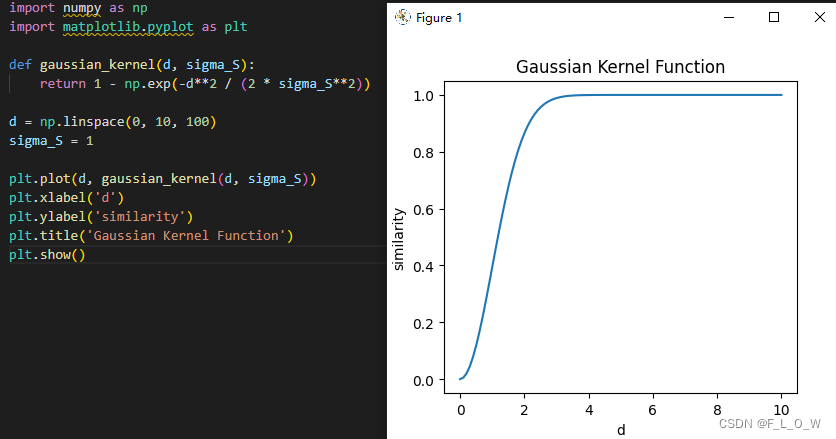
Task: Click the Figure 1 matplotlib window icon
Action: pos(403,18)
